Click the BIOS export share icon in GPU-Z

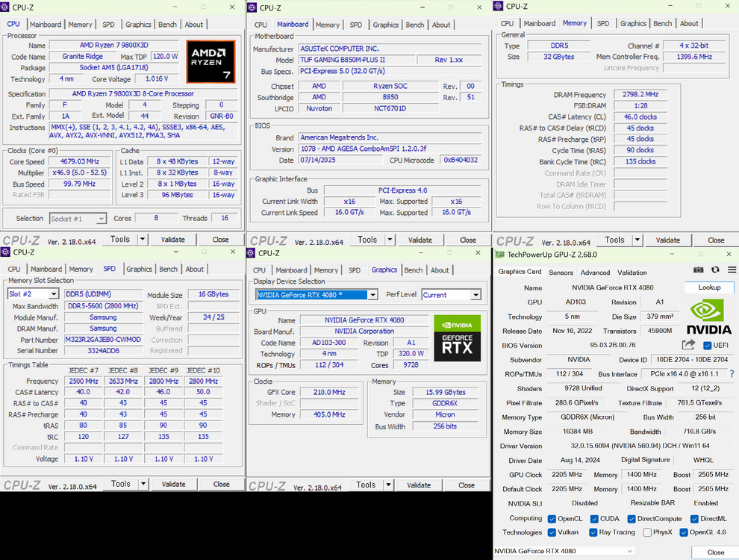tap(687, 344)
